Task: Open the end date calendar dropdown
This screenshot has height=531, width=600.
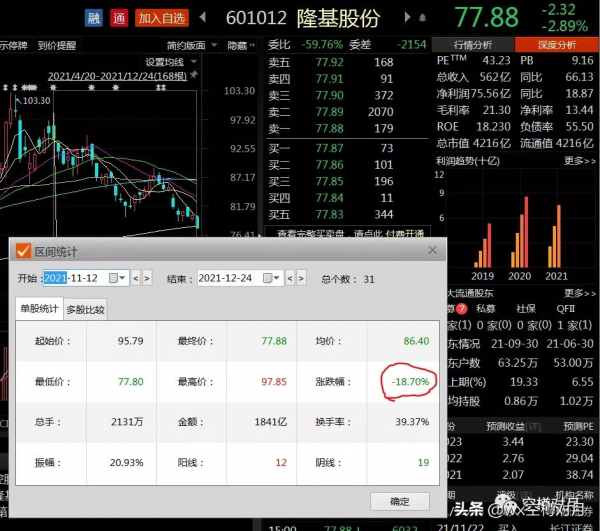Action: click(x=272, y=278)
